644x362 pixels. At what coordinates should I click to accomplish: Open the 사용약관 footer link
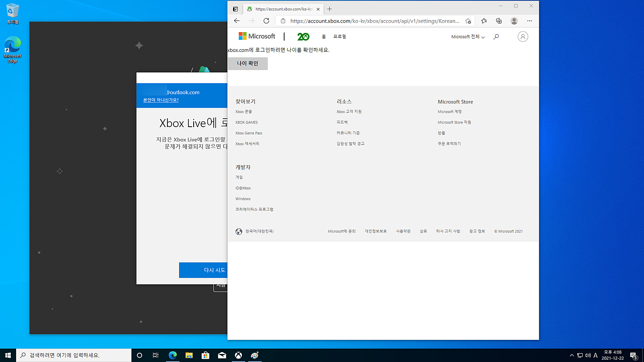[x=403, y=231]
